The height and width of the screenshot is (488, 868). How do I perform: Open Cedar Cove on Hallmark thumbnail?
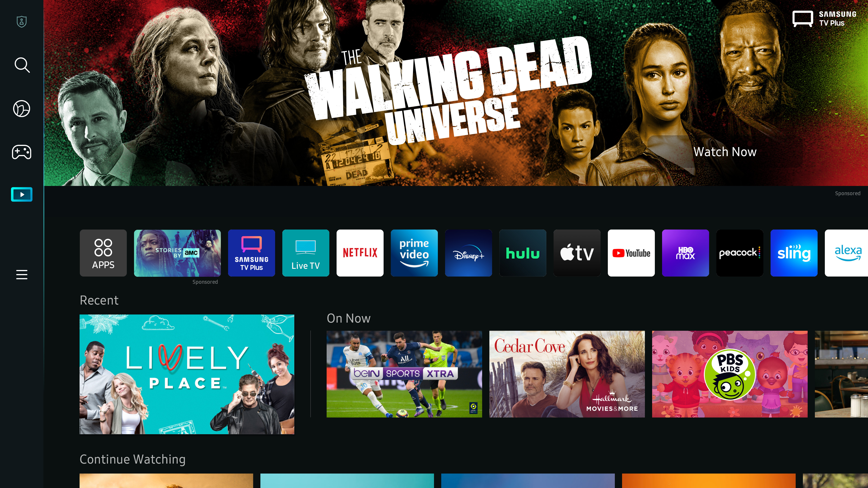(x=567, y=374)
